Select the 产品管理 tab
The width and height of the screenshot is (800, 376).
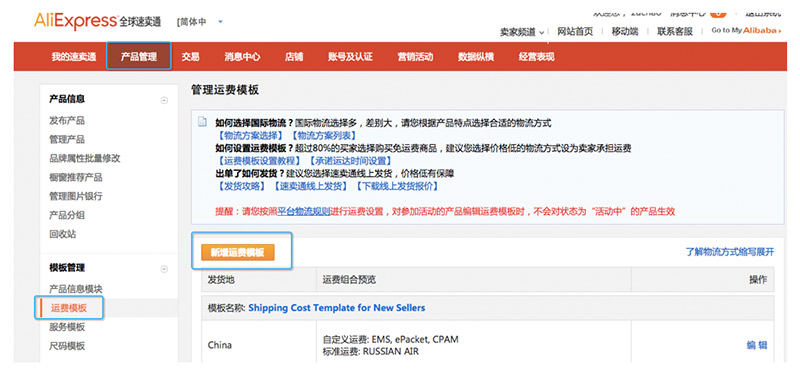[139, 57]
